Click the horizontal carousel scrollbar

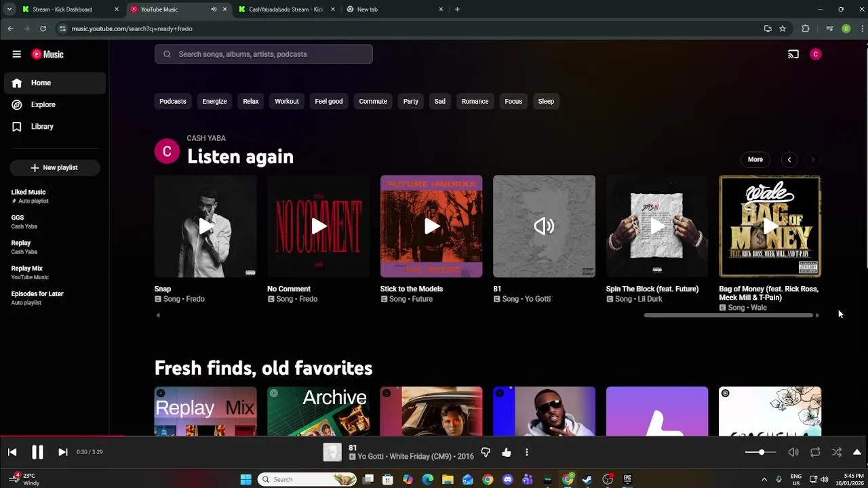tap(728, 315)
